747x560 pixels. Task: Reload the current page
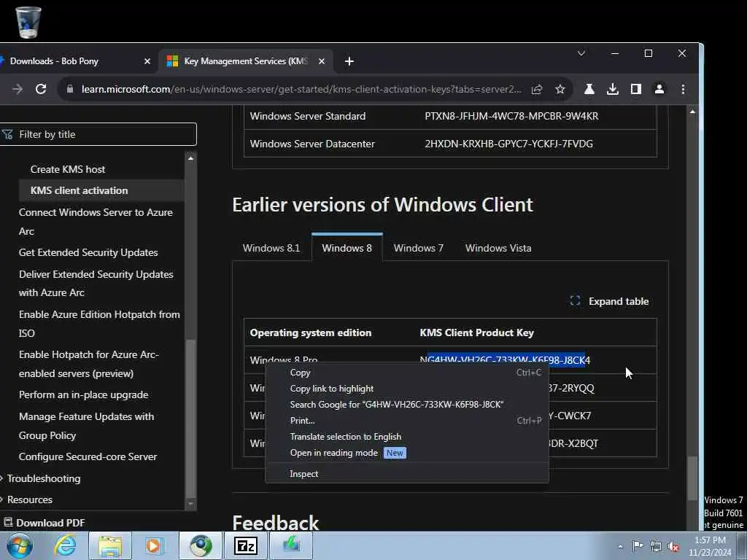click(41, 89)
